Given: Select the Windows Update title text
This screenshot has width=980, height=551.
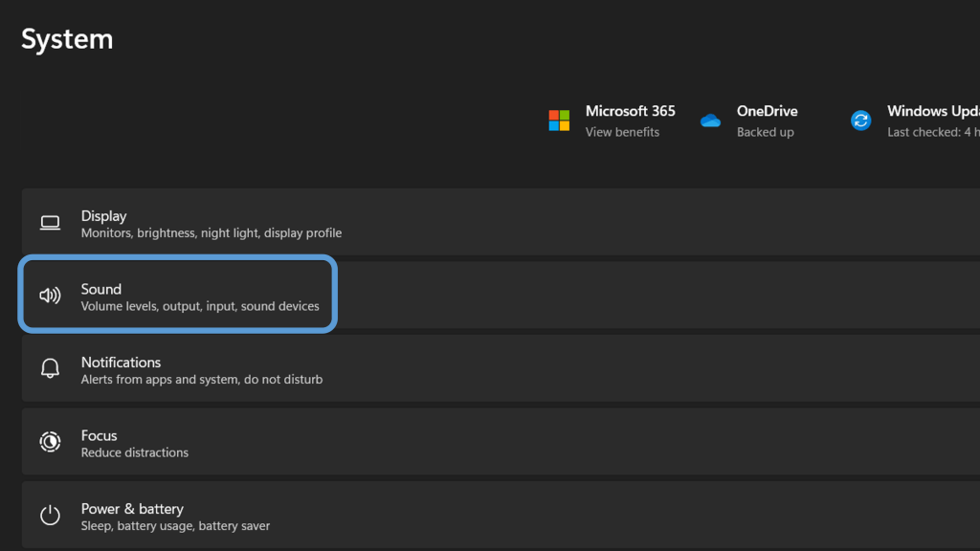Looking at the screenshot, I should (931, 111).
